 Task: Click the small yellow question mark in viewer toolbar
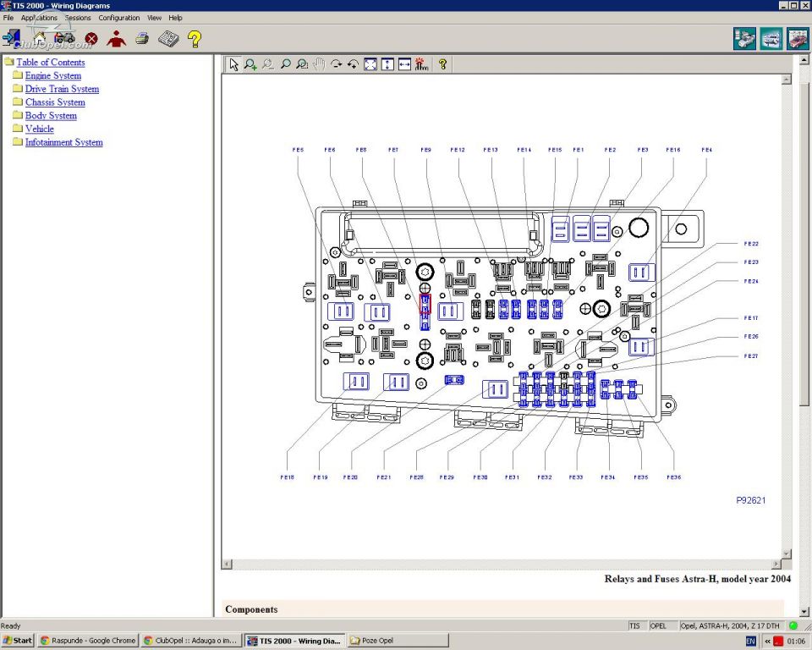pyautogui.click(x=442, y=64)
